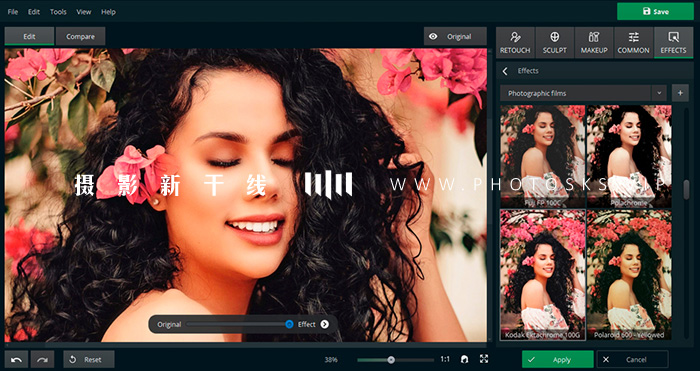Select the Effects tab

pyautogui.click(x=673, y=42)
